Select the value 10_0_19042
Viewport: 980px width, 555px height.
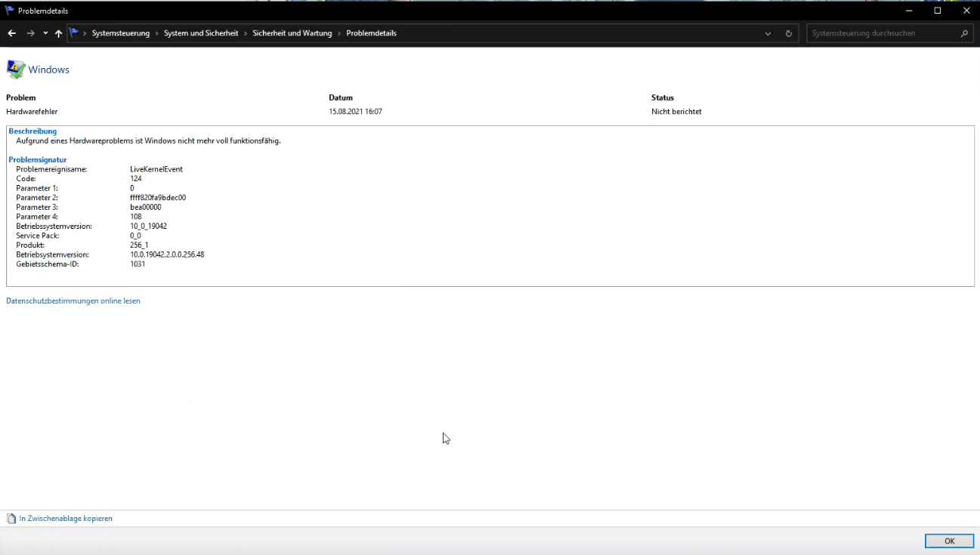point(149,226)
